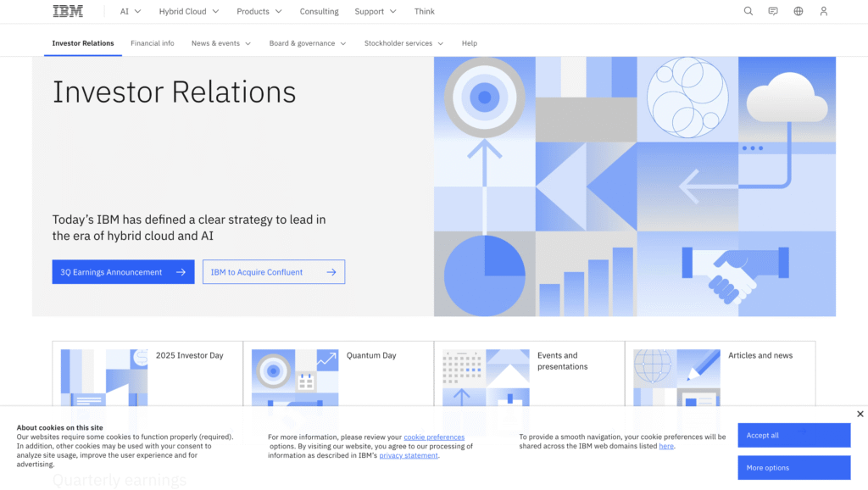
Task: Click the globe language selector icon
Action: 798,11
